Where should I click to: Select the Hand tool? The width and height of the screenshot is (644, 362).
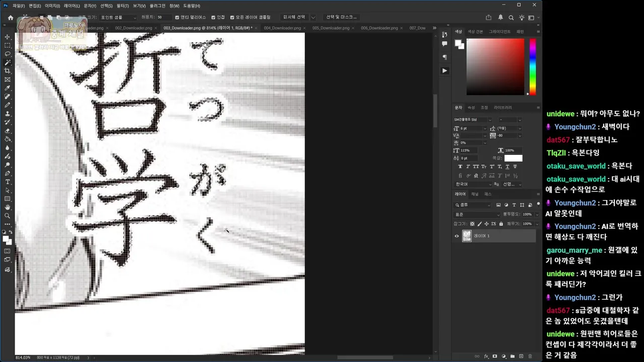(8, 207)
